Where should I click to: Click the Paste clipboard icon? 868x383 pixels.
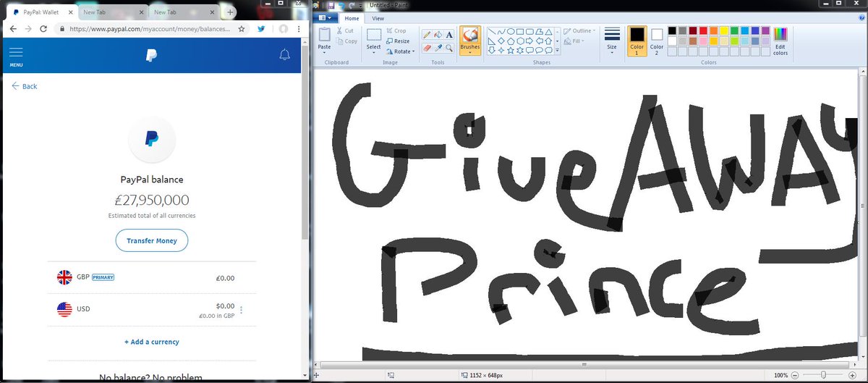coord(324,34)
